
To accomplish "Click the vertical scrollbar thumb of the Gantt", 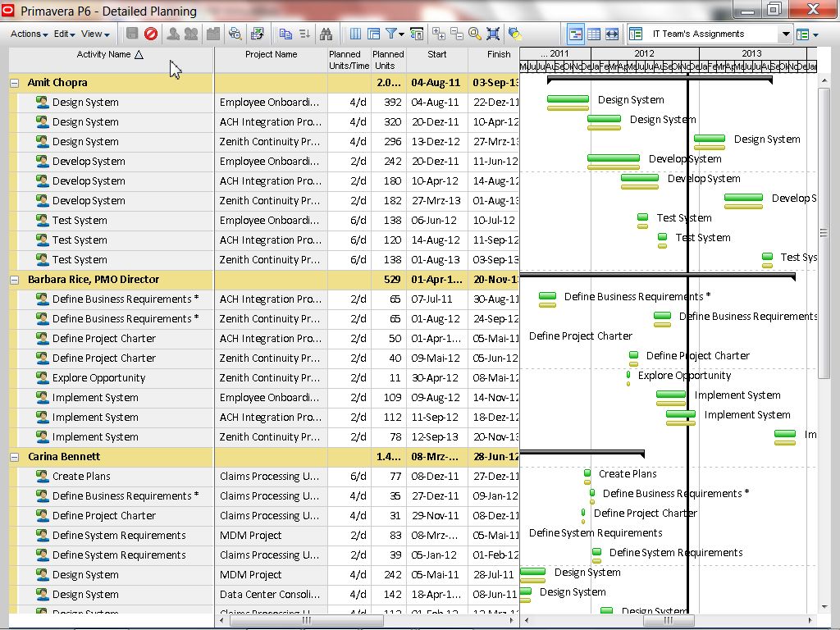I will [x=824, y=233].
